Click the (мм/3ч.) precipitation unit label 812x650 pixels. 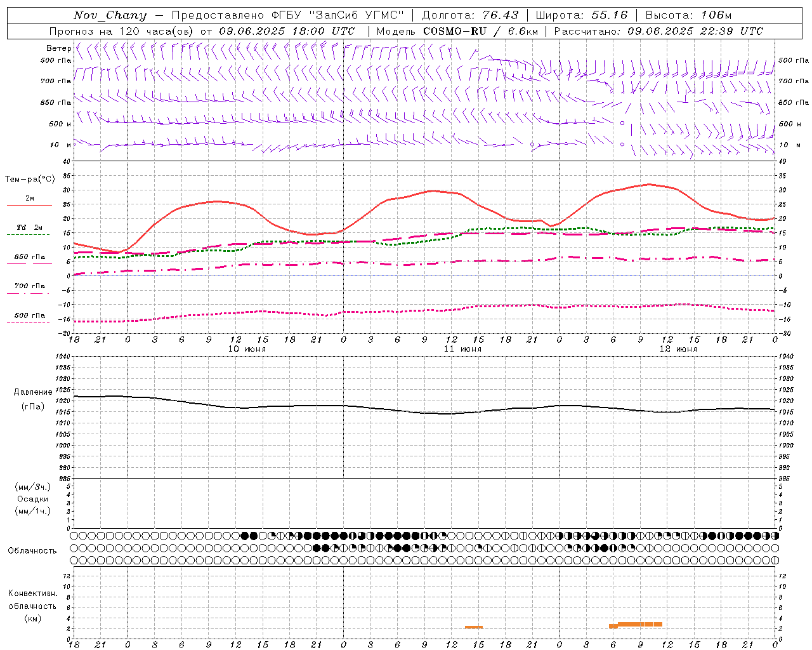[x=33, y=487]
